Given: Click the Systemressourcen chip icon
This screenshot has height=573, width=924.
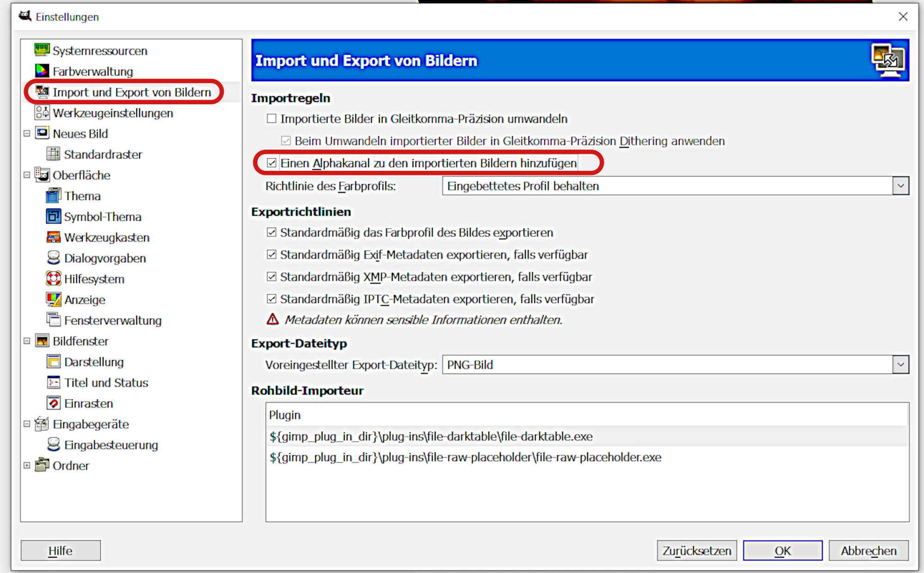Looking at the screenshot, I should click(42, 50).
